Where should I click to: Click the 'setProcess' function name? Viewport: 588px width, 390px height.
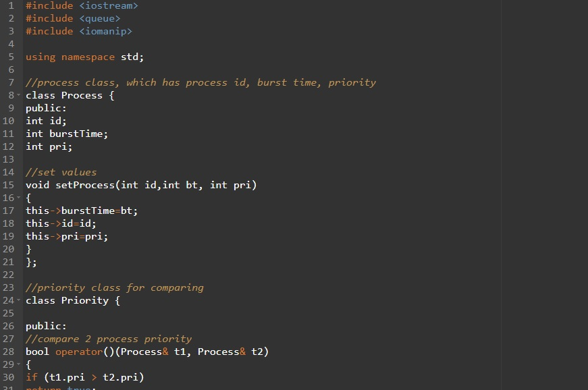[x=85, y=185]
